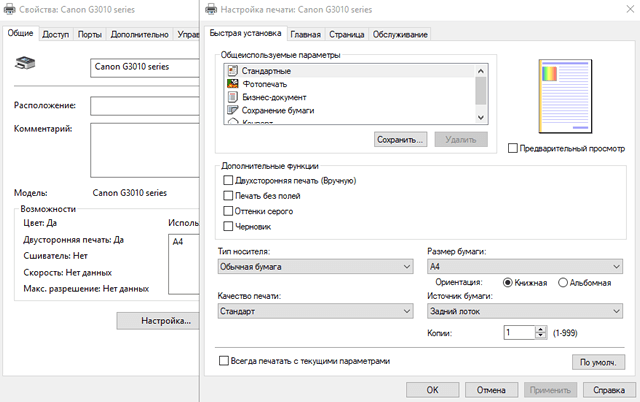Enable Предварительный просмотр checkbox
640x402 pixels.
[513, 148]
